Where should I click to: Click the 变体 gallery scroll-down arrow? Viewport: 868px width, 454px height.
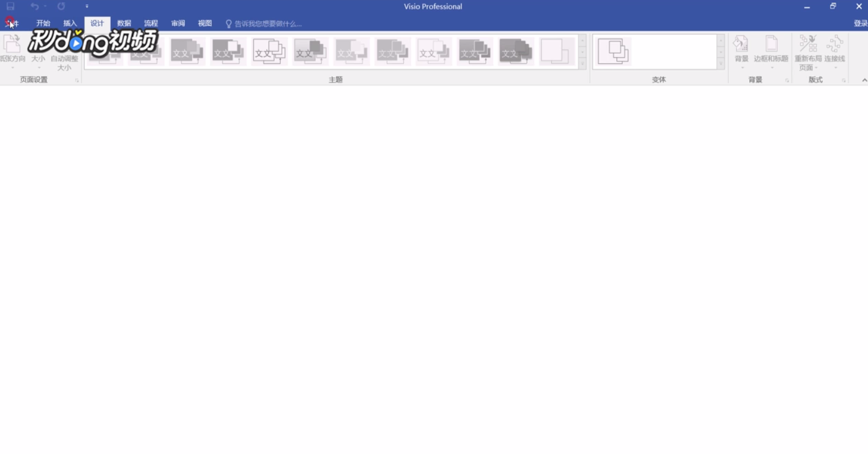(x=721, y=52)
